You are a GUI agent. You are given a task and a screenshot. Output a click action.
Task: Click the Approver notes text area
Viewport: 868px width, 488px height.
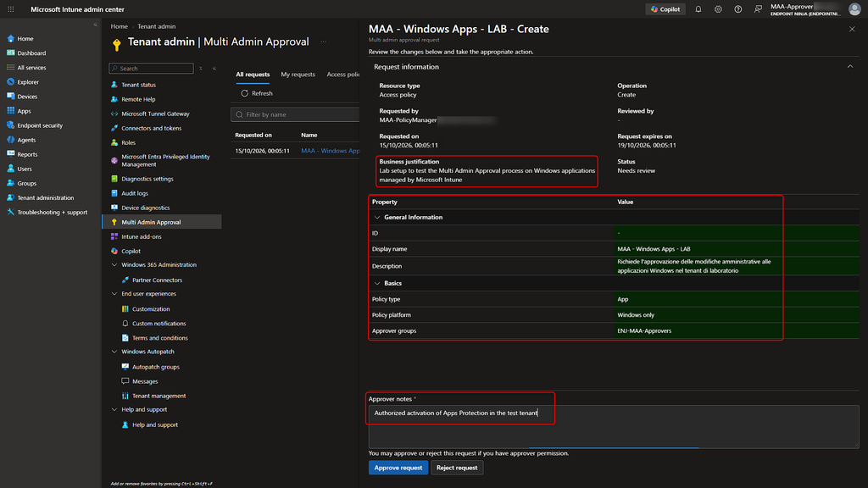point(614,427)
